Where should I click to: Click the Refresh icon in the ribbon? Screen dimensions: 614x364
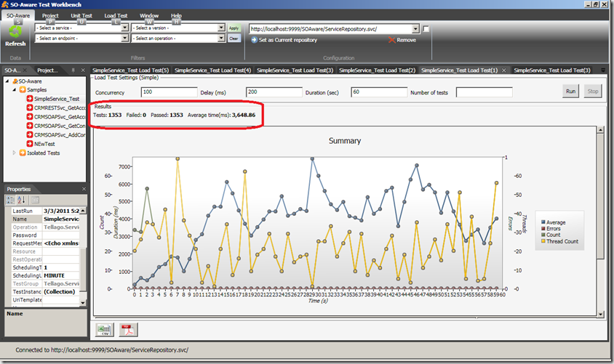click(x=15, y=33)
